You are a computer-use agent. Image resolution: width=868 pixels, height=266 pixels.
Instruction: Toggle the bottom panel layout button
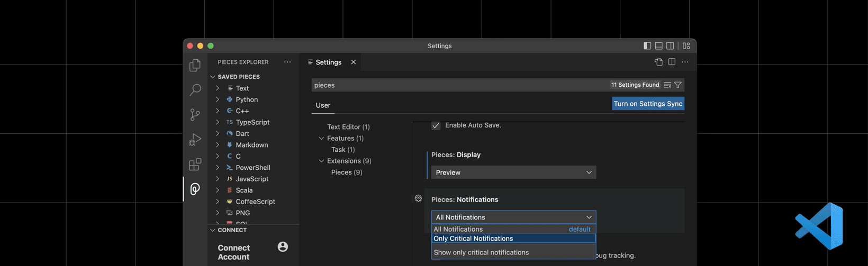[x=658, y=46]
